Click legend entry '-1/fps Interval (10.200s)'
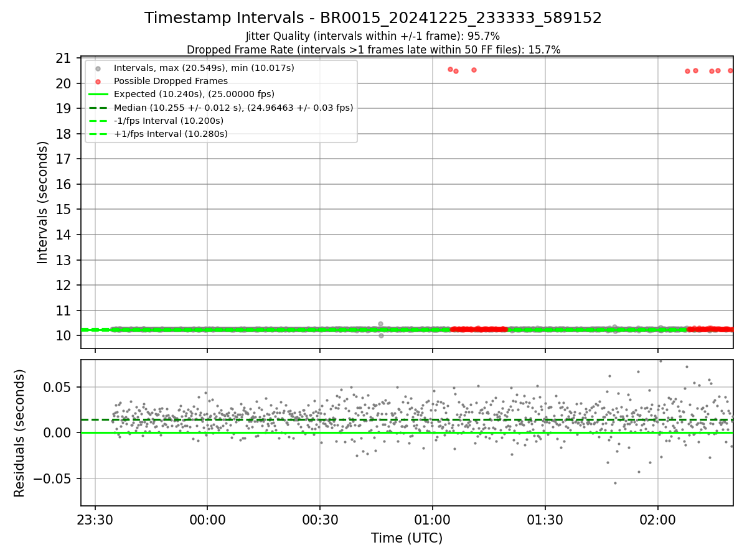The image size is (747, 560). [169, 121]
